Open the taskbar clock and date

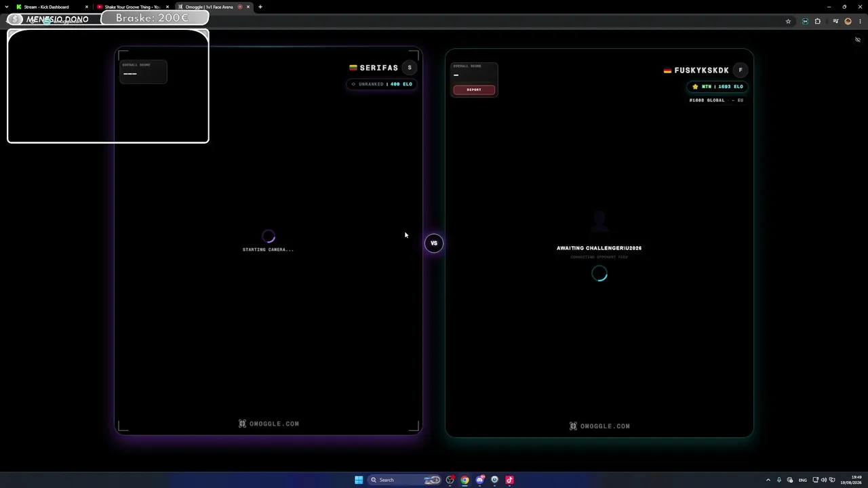point(851,480)
